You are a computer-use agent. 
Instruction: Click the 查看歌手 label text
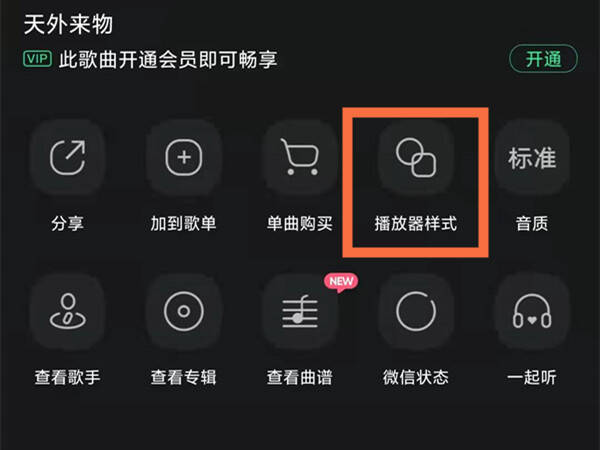(68, 377)
